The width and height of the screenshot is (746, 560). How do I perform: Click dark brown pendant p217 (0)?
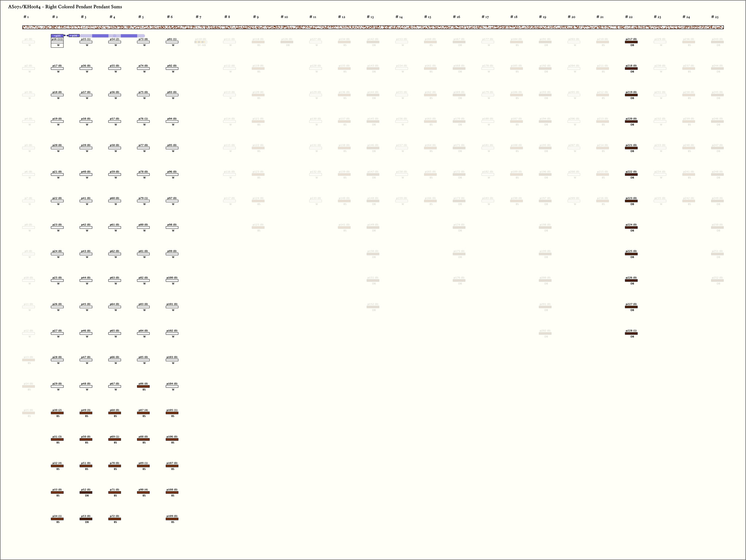click(631, 42)
